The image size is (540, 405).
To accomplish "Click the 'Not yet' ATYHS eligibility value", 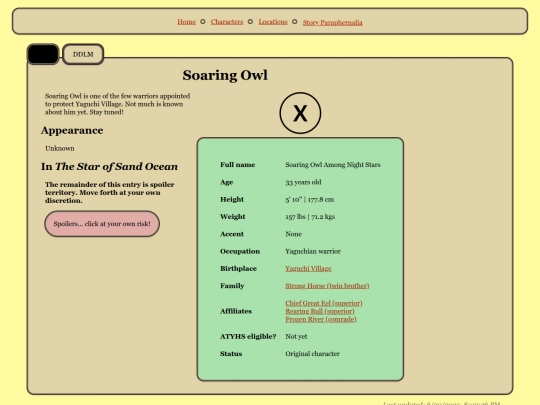I will click(296, 336).
